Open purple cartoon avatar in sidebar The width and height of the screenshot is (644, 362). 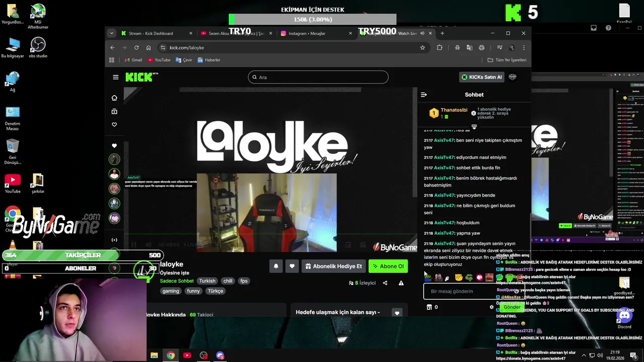point(114,218)
